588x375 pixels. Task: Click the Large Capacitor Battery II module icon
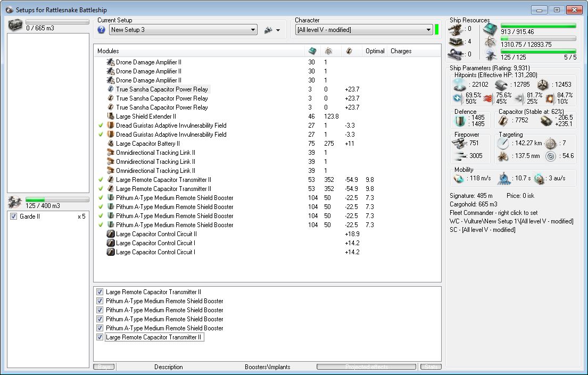click(x=111, y=143)
